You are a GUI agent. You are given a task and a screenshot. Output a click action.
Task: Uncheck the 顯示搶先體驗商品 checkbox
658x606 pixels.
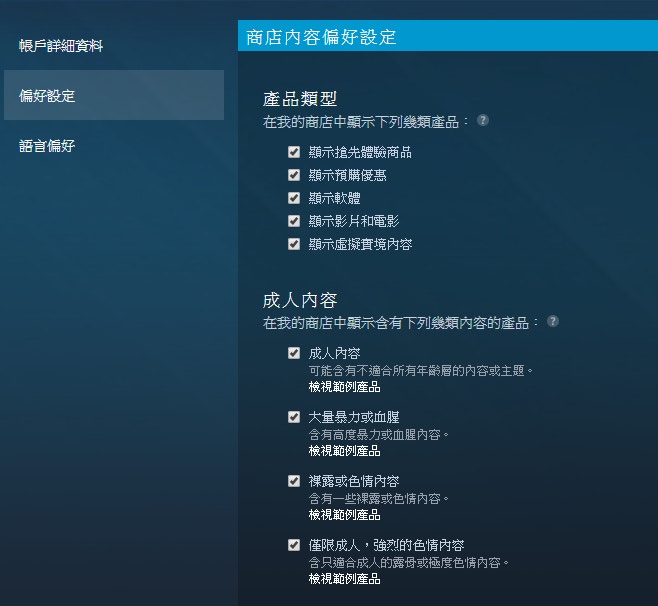point(294,152)
